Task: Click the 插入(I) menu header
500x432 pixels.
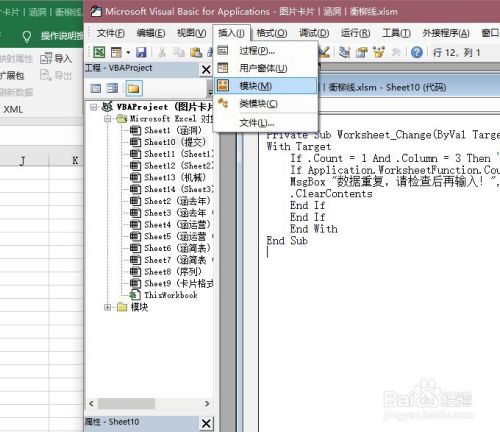Action: [231, 33]
